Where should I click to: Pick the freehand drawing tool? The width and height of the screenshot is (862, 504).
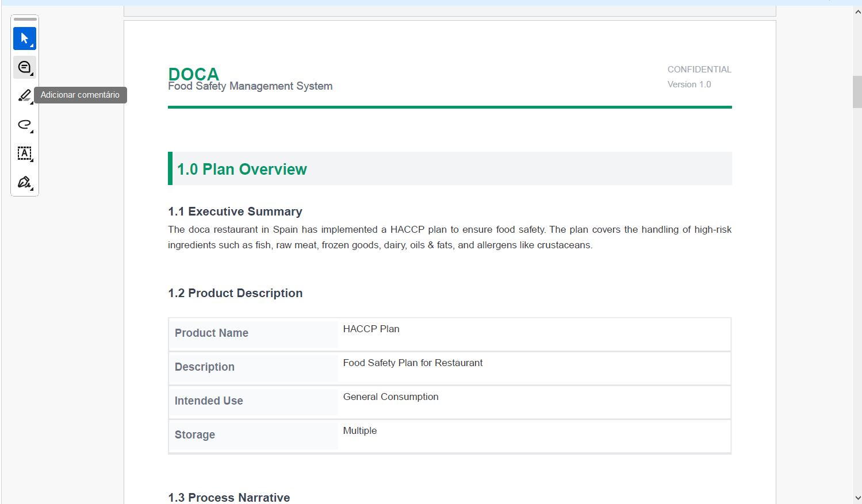point(24,125)
